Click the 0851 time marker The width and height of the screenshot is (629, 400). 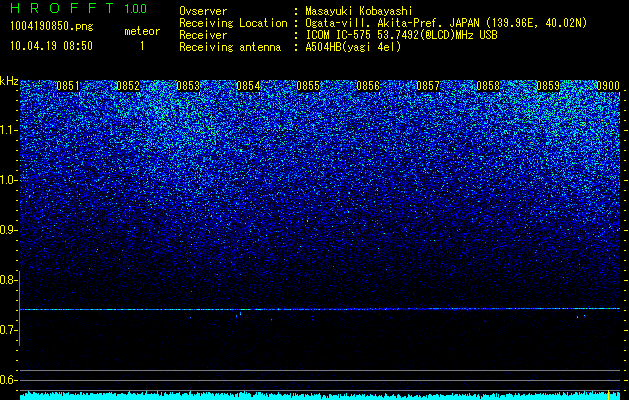coord(68,86)
